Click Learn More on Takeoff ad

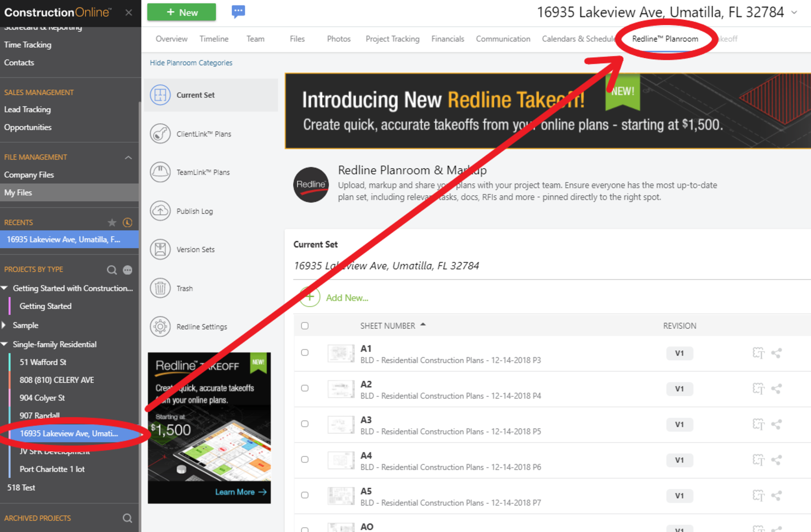tap(241, 492)
